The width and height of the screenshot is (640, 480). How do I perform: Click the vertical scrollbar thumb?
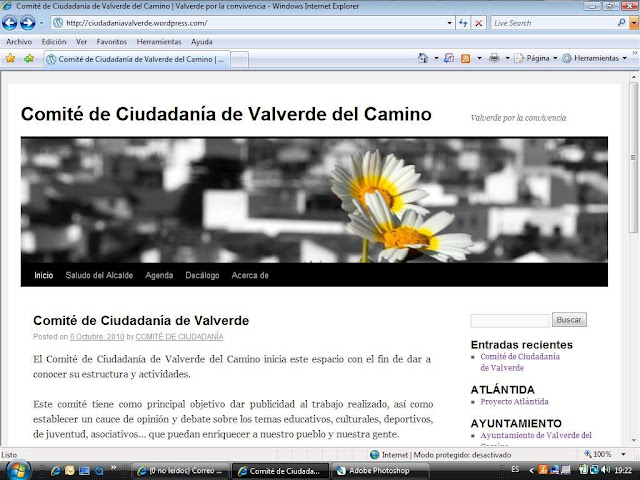[x=633, y=157]
